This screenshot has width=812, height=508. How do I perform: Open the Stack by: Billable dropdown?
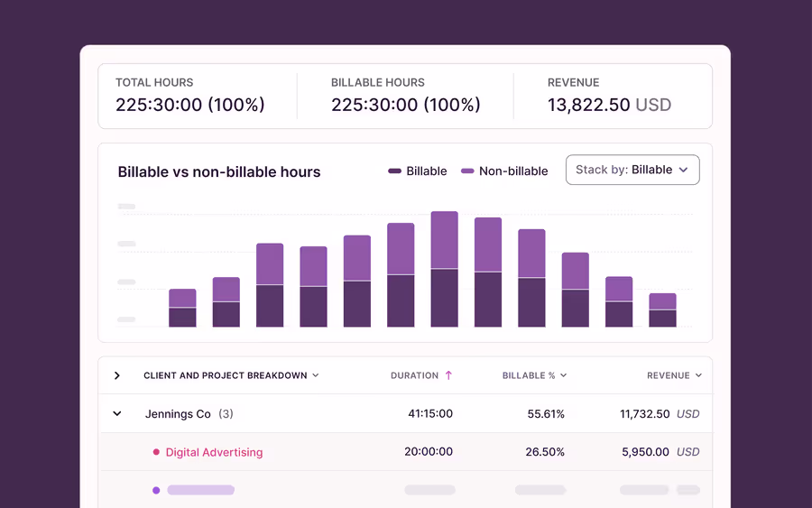[632, 170]
